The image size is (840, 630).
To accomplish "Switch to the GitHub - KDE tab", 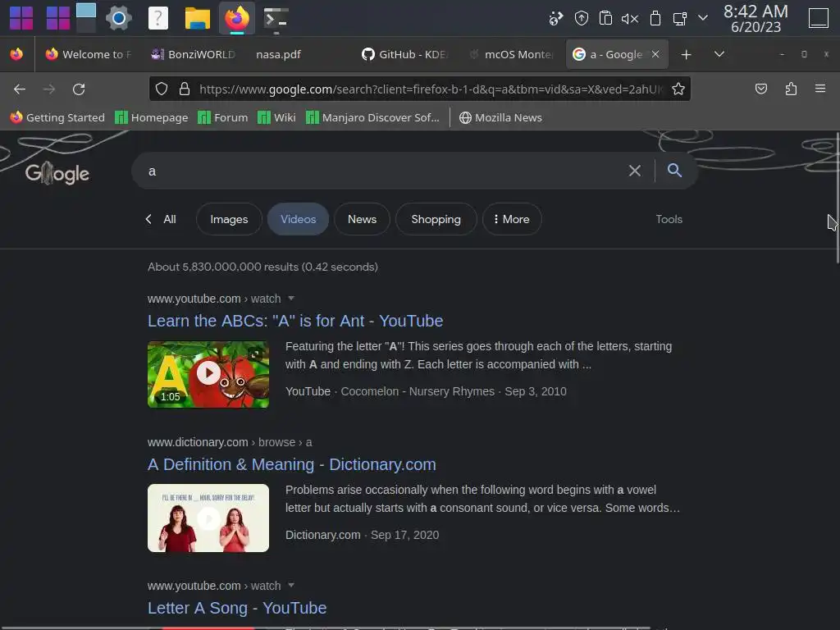I will coord(404,54).
